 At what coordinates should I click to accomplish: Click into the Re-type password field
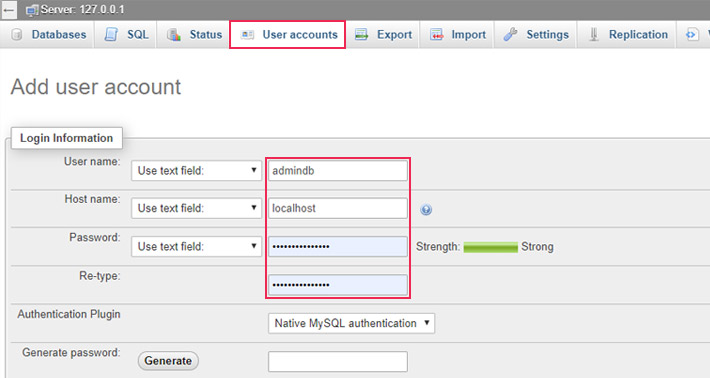point(338,285)
